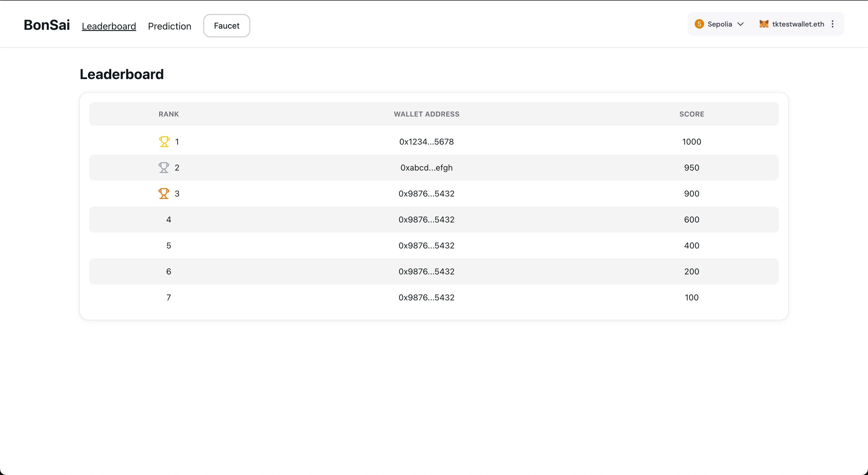This screenshot has height=475, width=868.
Task: Toggle the Leaderboard navigation link
Action: click(108, 25)
